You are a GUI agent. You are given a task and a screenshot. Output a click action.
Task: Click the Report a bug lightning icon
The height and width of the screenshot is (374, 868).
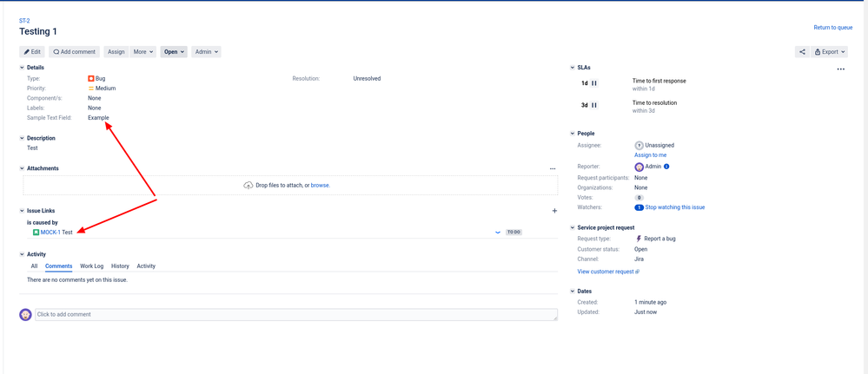pyautogui.click(x=639, y=239)
